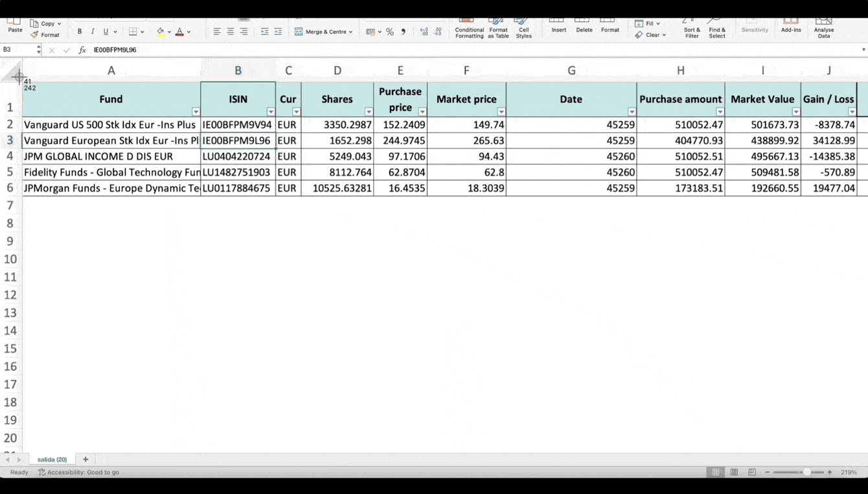868x494 pixels.
Task: Click Accessibility: Good to go status
Action: (78, 472)
